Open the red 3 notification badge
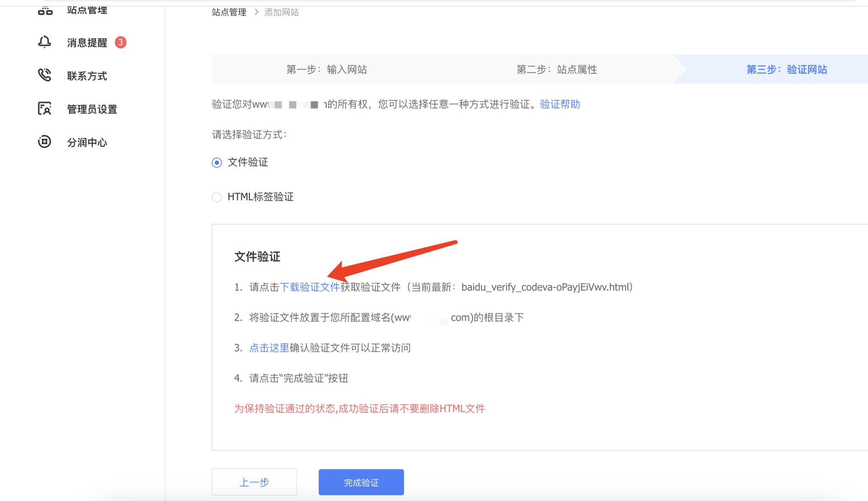The width and height of the screenshot is (868, 501). point(121,42)
